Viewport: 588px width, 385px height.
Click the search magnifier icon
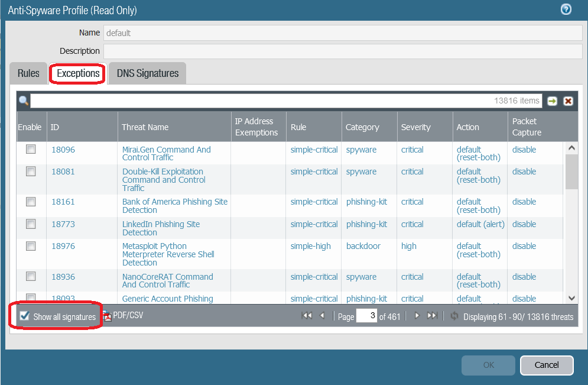(x=24, y=101)
